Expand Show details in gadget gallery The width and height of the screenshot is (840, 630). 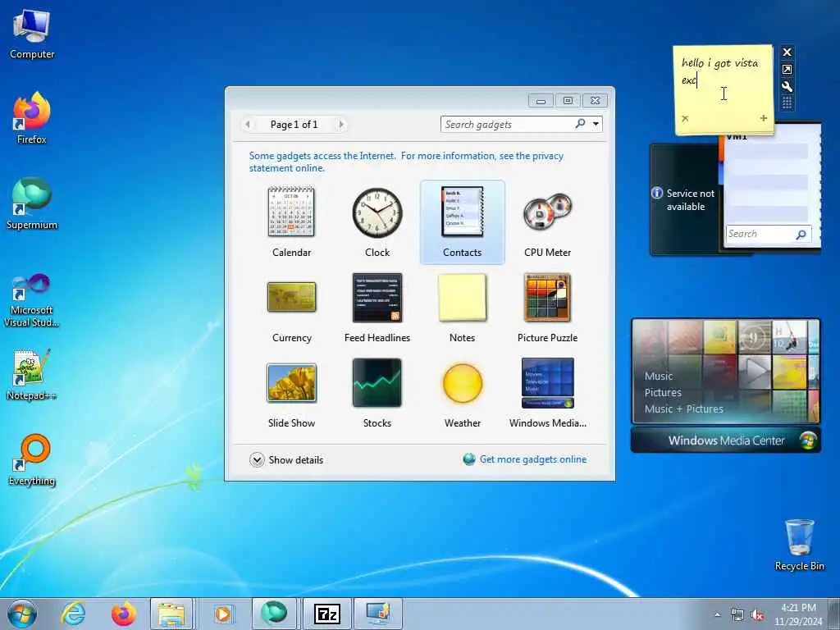click(x=286, y=459)
